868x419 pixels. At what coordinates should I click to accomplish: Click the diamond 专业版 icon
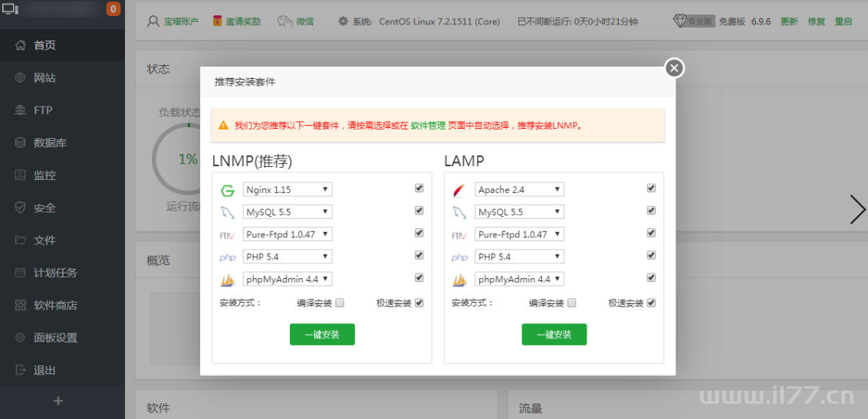coord(680,21)
